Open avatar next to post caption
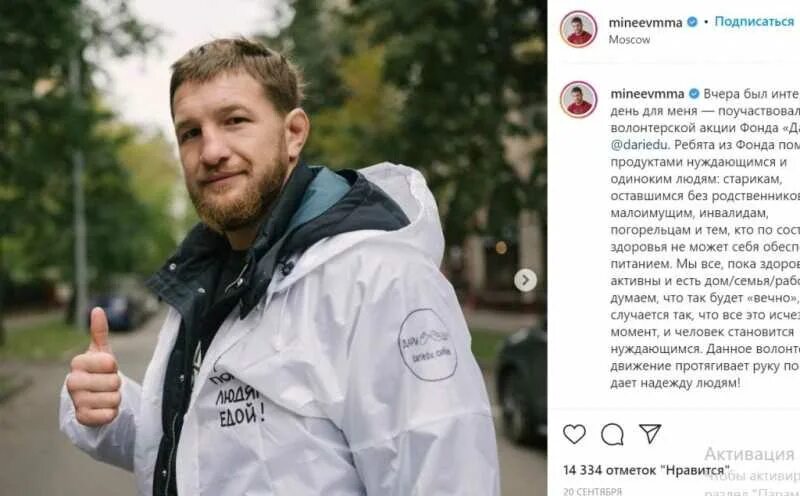Image resolution: width=800 pixels, height=496 pixels. [x=578, y=99]
